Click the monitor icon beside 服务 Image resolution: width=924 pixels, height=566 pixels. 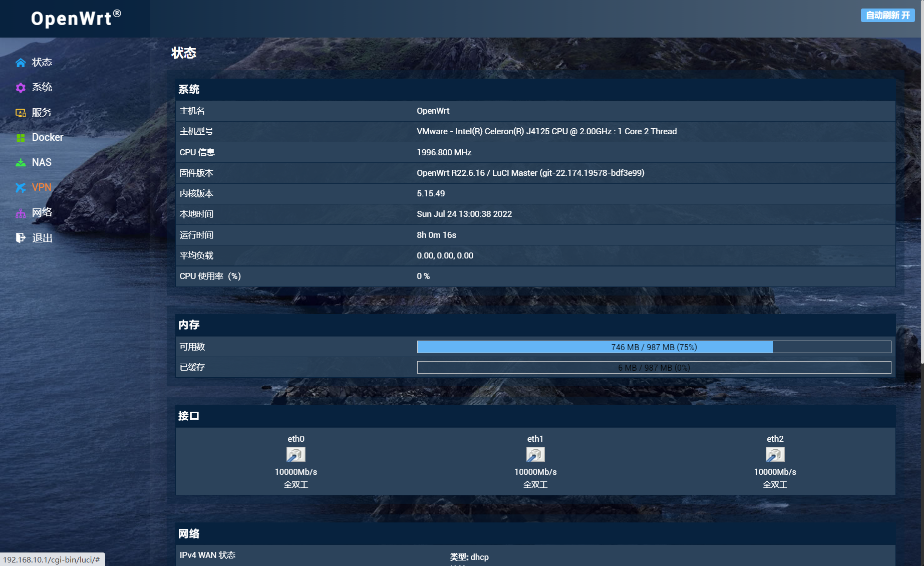(21, 113)
